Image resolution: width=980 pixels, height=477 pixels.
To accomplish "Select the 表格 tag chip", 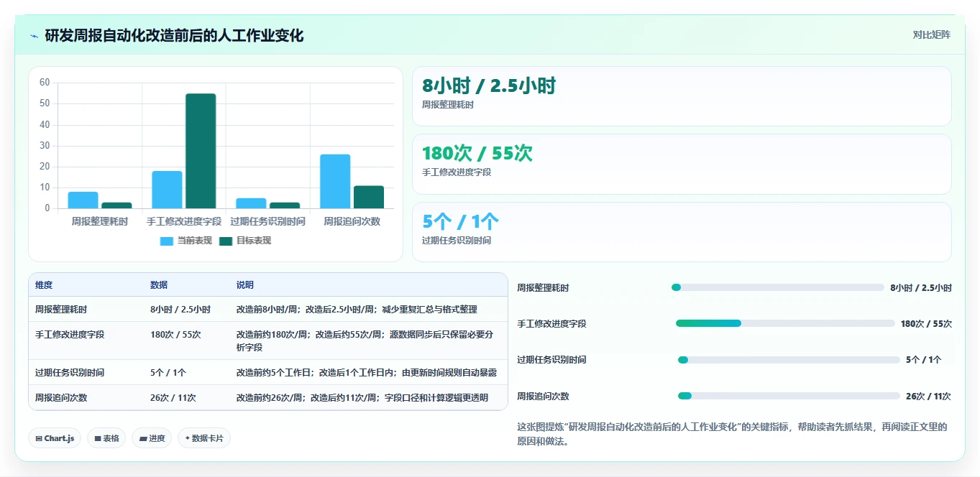I will coord(106,438).
